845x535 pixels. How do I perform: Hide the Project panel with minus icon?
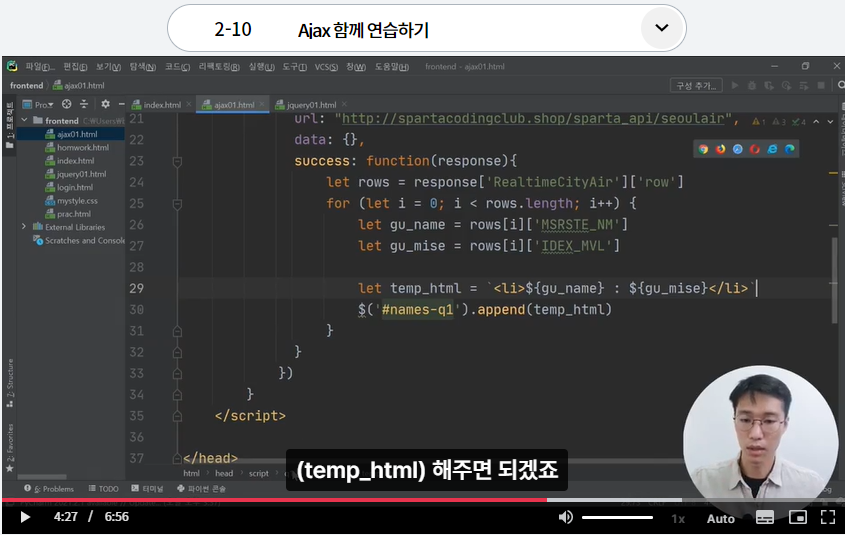tap(121, 104)
